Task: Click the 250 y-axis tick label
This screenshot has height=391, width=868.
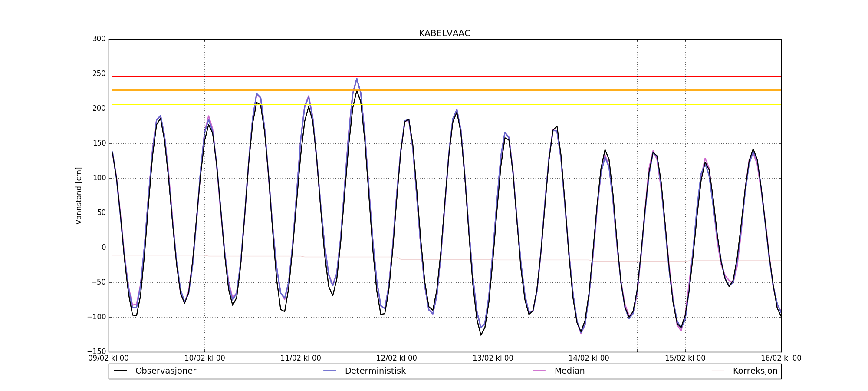Action: [99, 74]
